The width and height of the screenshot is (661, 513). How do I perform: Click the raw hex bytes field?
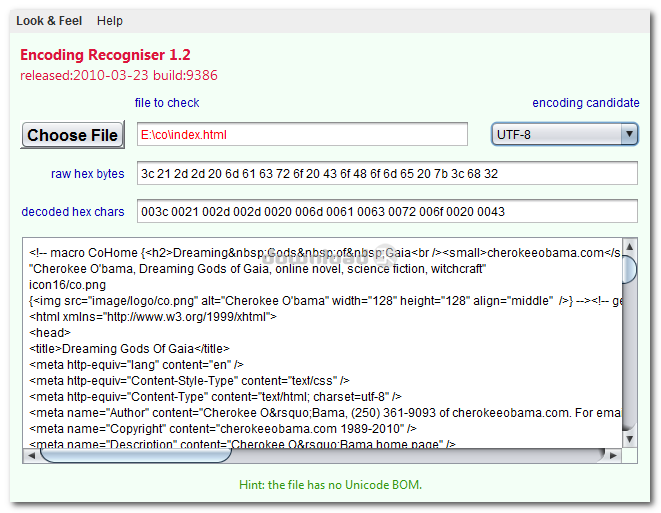387,173
